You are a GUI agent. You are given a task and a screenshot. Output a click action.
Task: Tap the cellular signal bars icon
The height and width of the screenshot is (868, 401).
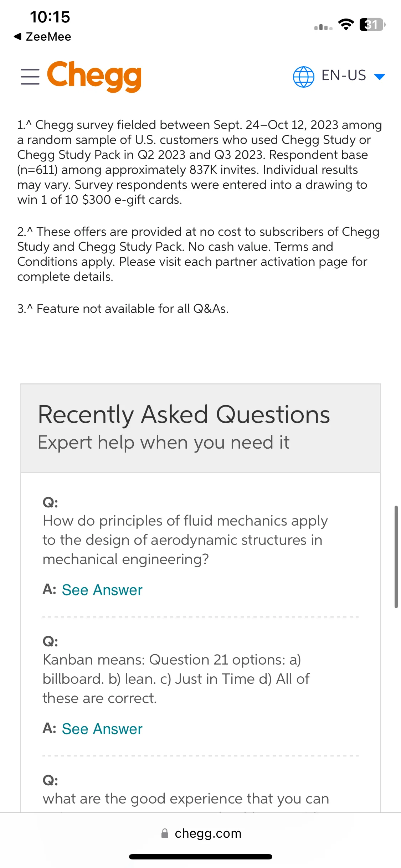click(x=323, y=27)
